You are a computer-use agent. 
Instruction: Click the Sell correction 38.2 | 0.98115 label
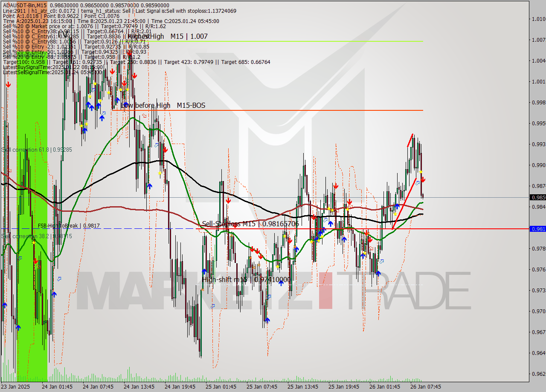(37, 236)
